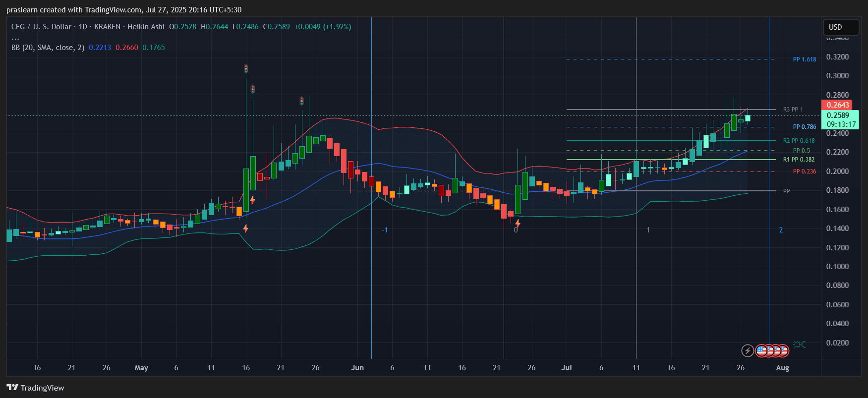
Task: Click the lowest orange lightning bolt under May 16
Action: coord(245,228)
